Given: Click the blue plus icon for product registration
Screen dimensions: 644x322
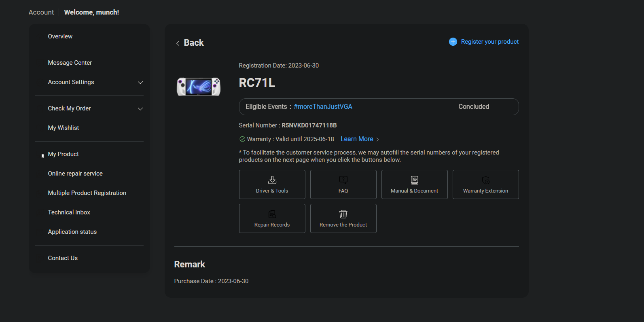Looking at the screenshot, I should pos(453,42).
